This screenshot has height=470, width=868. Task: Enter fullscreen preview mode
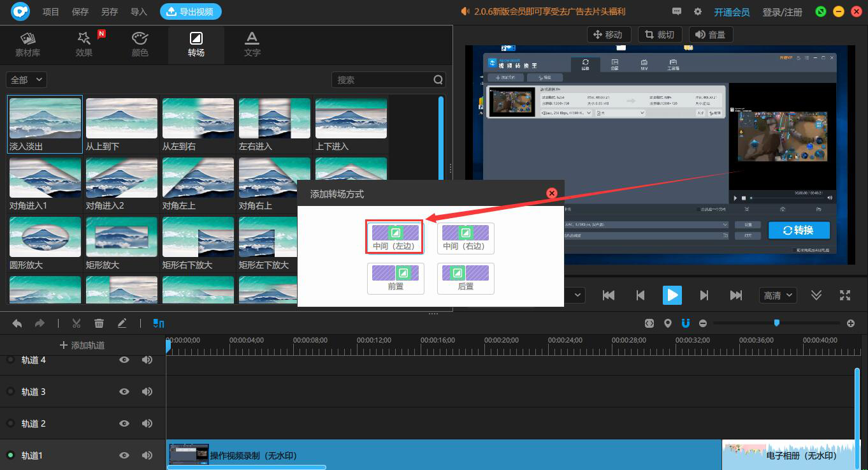pos(845,295)
